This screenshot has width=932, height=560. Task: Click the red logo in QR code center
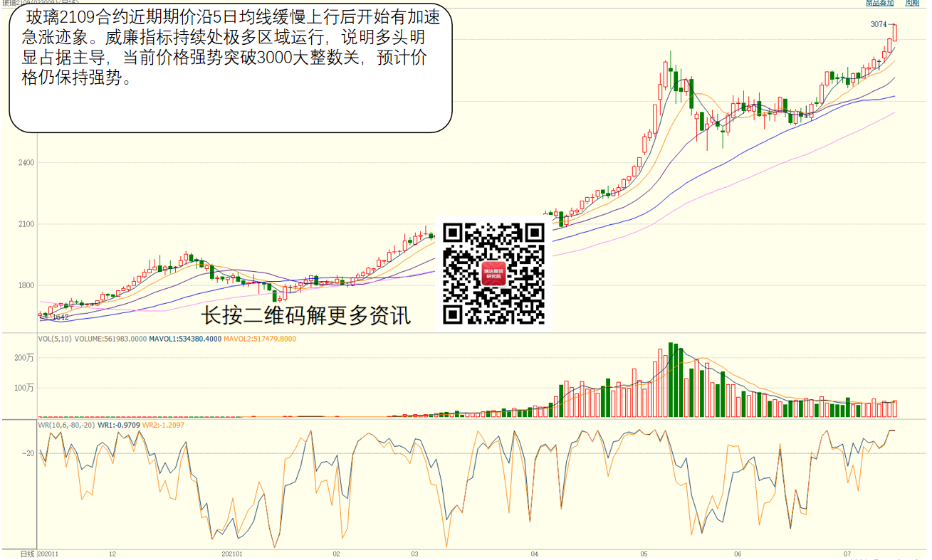point(493,273)
